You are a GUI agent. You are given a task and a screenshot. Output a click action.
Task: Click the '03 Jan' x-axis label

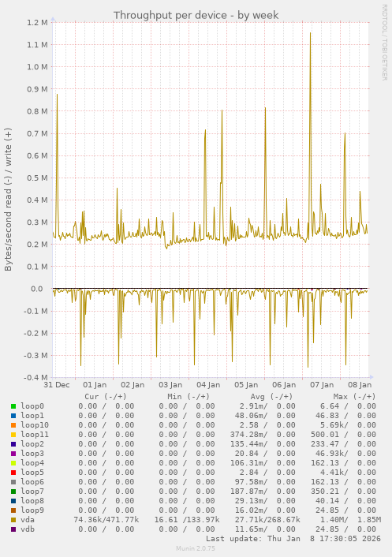pyautogui.click(x=170, y=385)
